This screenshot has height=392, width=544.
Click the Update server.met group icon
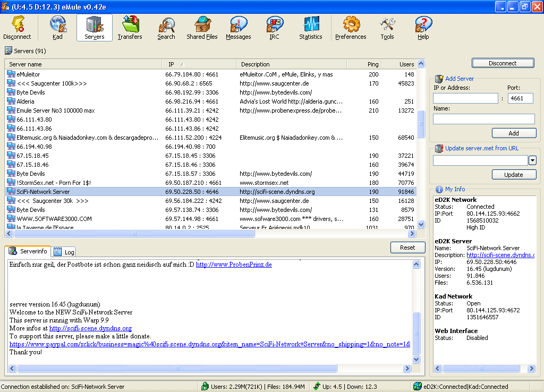(439, 149)
